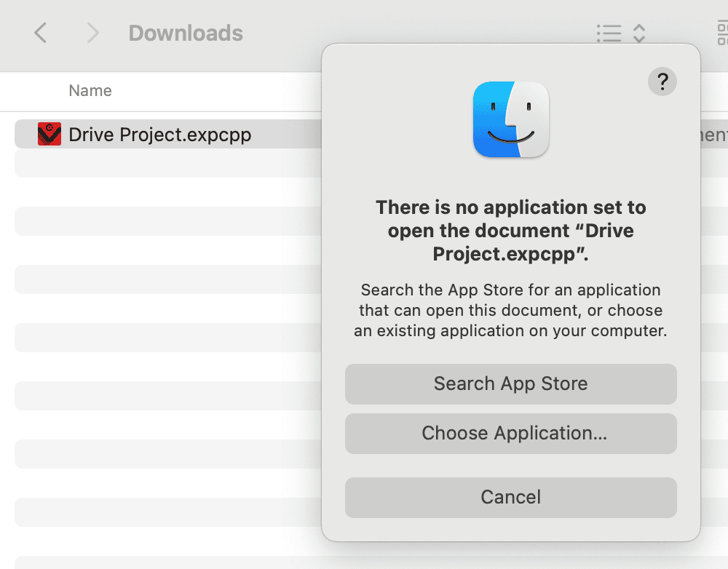Click the bold dialog message text

point(510,231)
